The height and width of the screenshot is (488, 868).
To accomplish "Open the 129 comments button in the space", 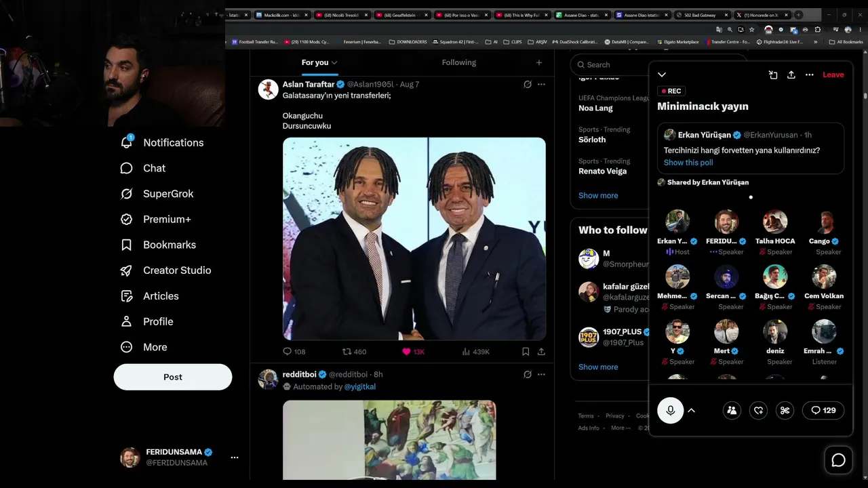I will (x=823, y=410).
